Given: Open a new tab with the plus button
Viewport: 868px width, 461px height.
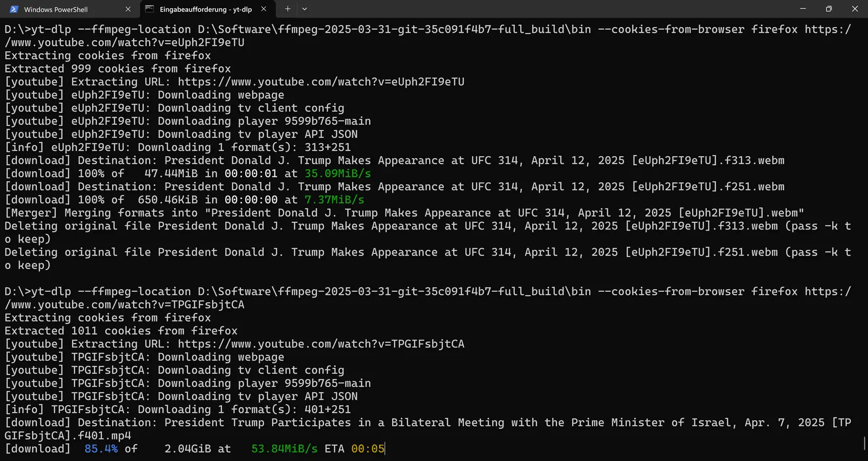Looking at the screenshot, I should point(288,9).
